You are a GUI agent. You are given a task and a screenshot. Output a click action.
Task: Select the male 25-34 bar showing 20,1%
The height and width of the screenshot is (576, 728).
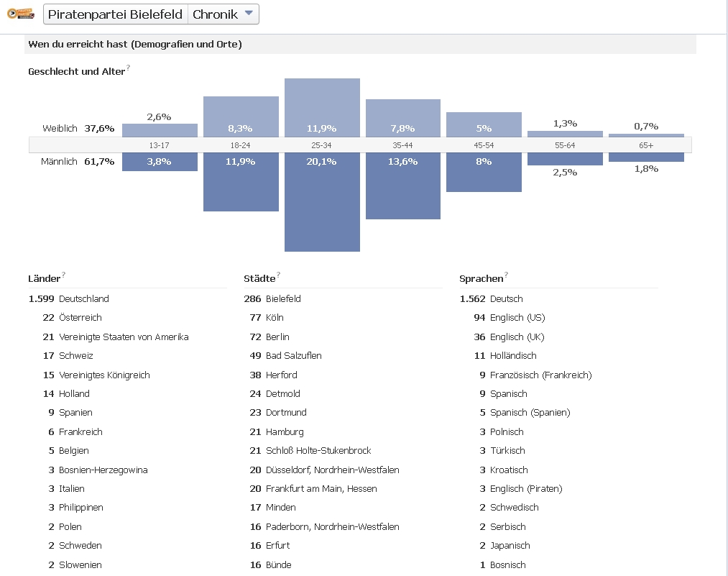pos(322,201)
